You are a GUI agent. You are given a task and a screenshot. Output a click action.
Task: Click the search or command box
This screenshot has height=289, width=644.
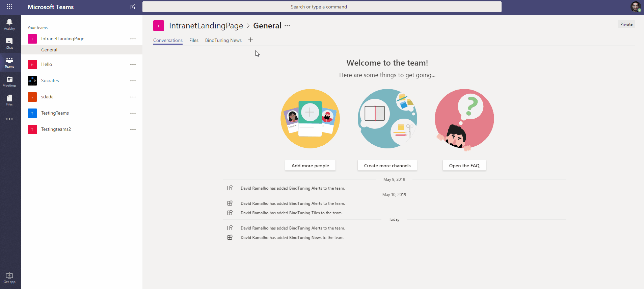(322, 7)
